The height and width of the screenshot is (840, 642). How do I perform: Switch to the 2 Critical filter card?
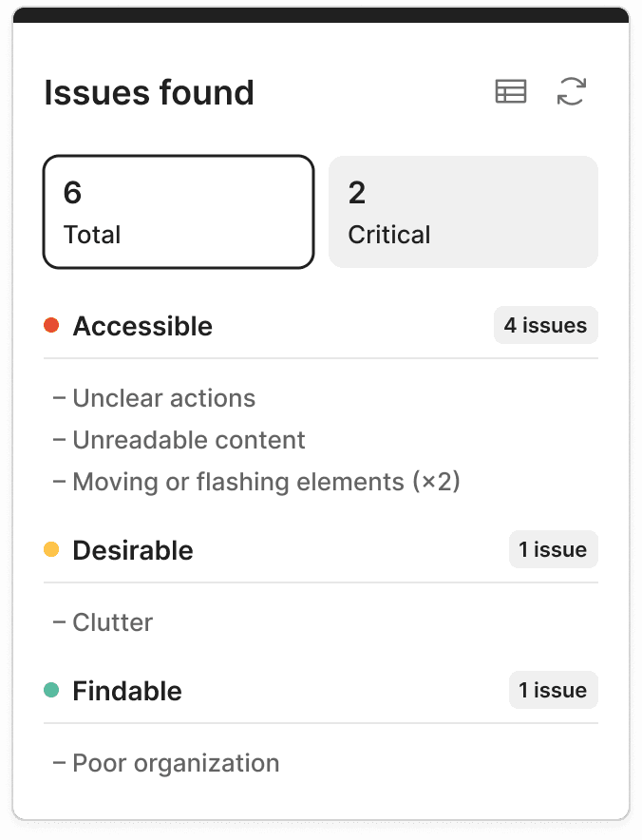click(463, 212)
